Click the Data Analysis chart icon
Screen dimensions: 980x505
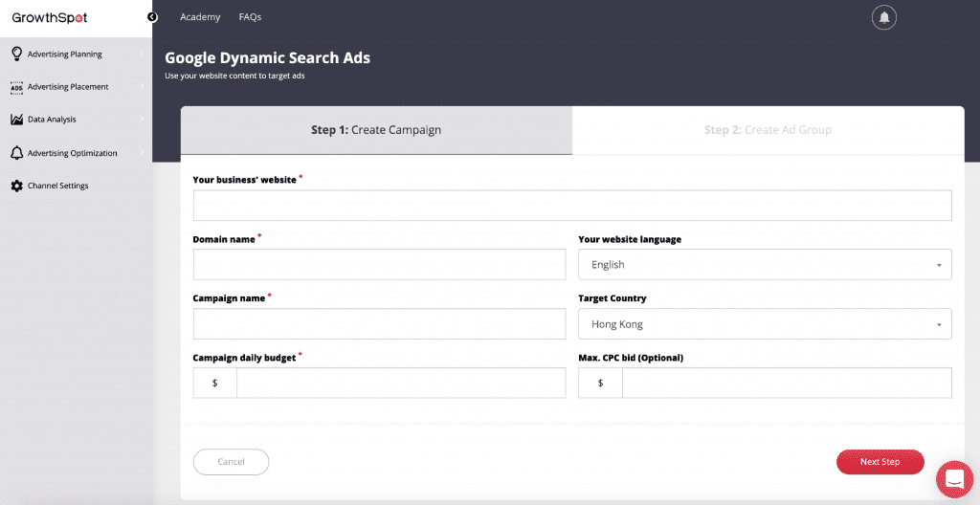[17, 120]
